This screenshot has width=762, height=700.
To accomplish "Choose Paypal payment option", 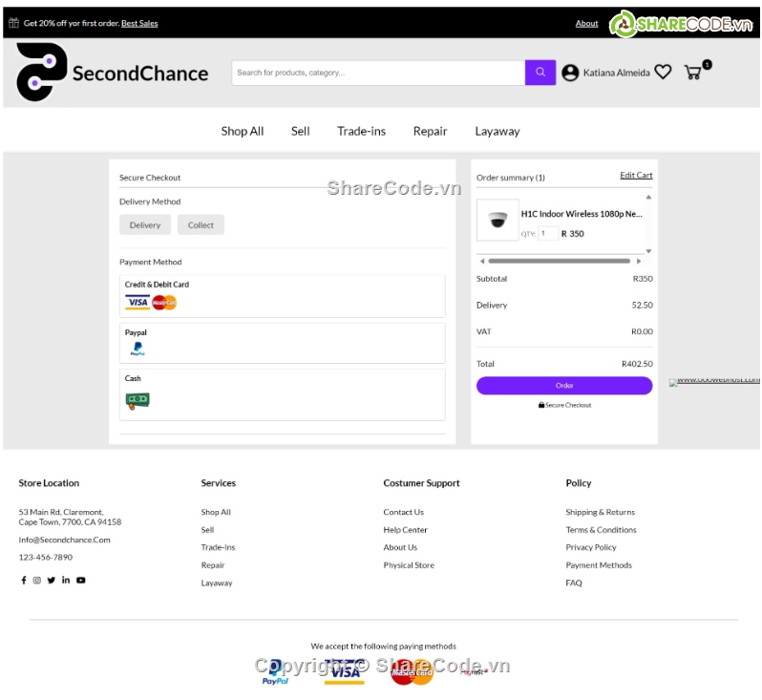I will point(283,343).
